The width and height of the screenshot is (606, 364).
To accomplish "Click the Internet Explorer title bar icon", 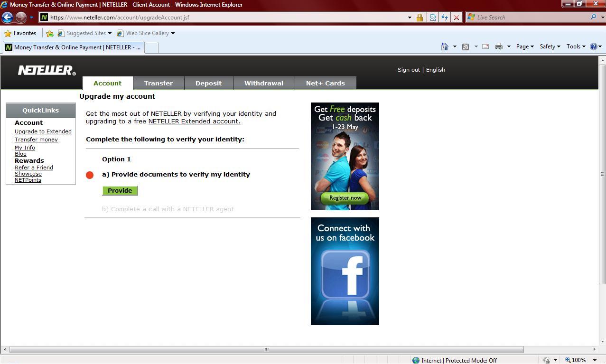I will coord(5,4).
